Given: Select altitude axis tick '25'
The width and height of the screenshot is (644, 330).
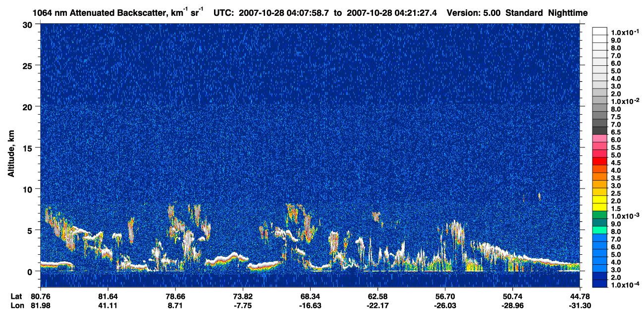Looking at the screenshot, I should [x=29, y=65].
